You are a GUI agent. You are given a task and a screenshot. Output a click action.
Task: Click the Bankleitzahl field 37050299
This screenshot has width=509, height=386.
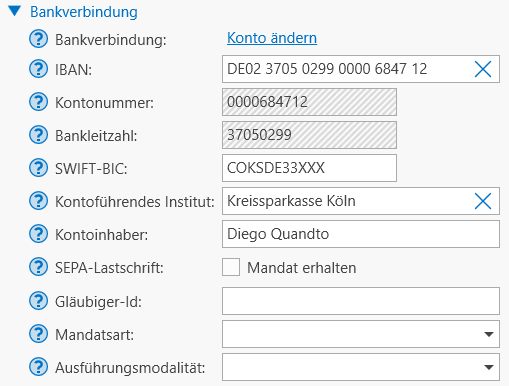coord(309,135)
